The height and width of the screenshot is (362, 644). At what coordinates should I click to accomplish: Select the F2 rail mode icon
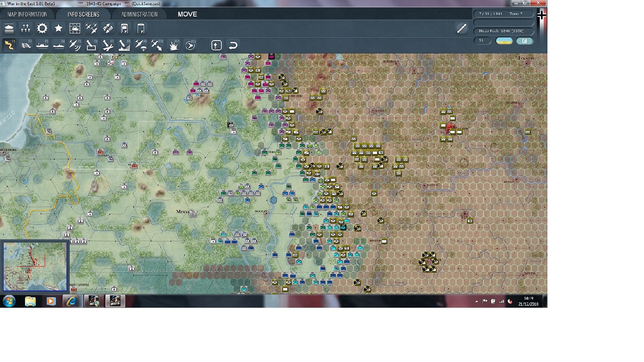[26, 45]
